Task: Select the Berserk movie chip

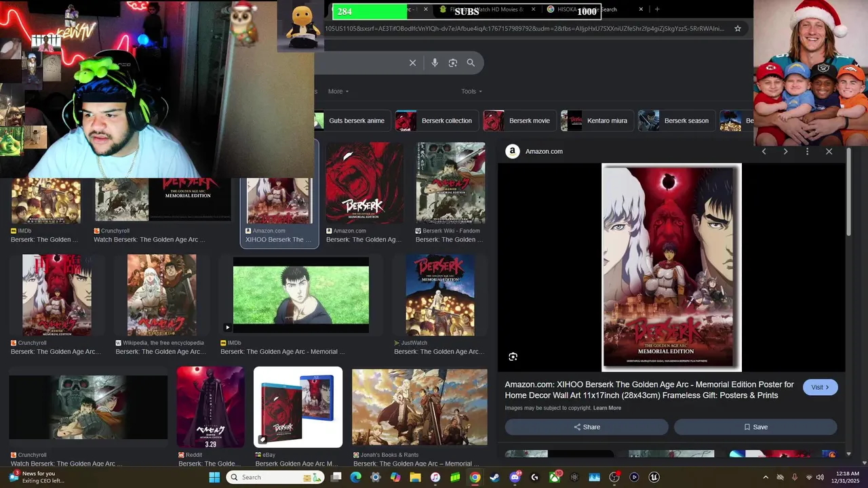Action: coord(519,121)
